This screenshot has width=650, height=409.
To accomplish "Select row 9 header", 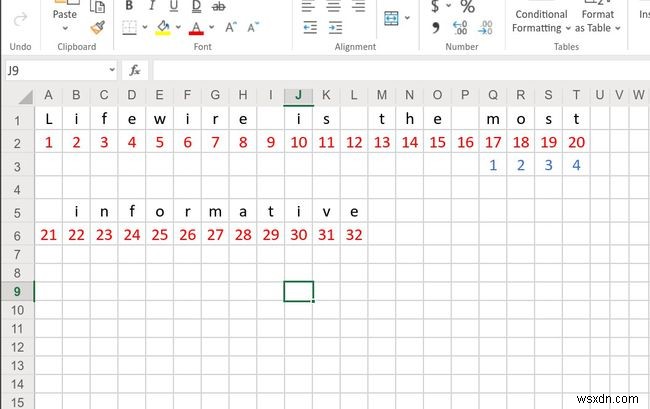I will pyautogui.click(x=17, y=292).
